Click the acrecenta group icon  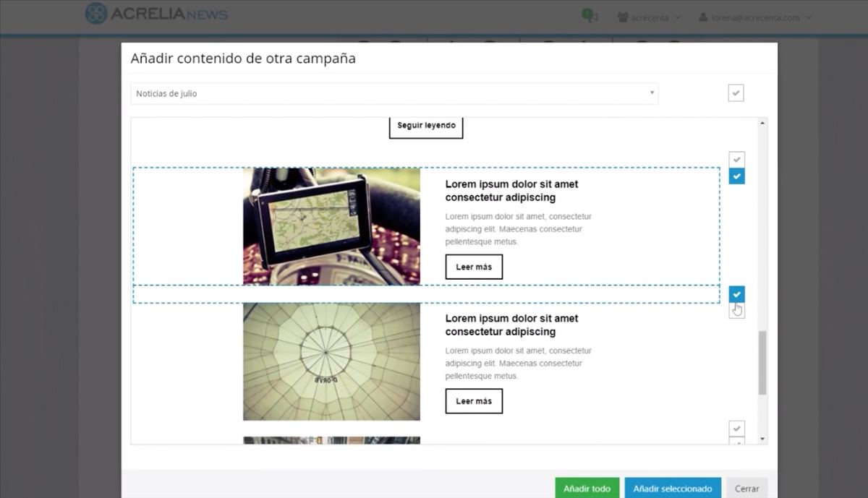[x=622, y=17]
